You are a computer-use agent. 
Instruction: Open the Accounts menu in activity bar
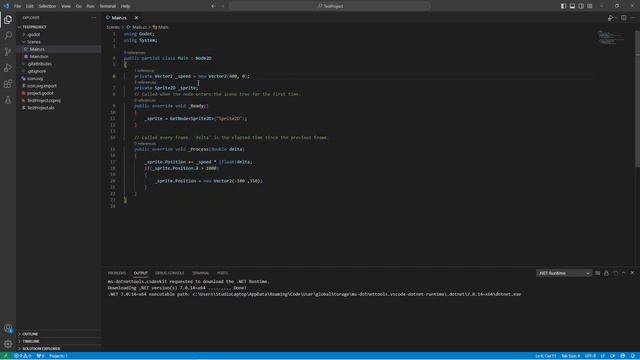pos(8,328)
